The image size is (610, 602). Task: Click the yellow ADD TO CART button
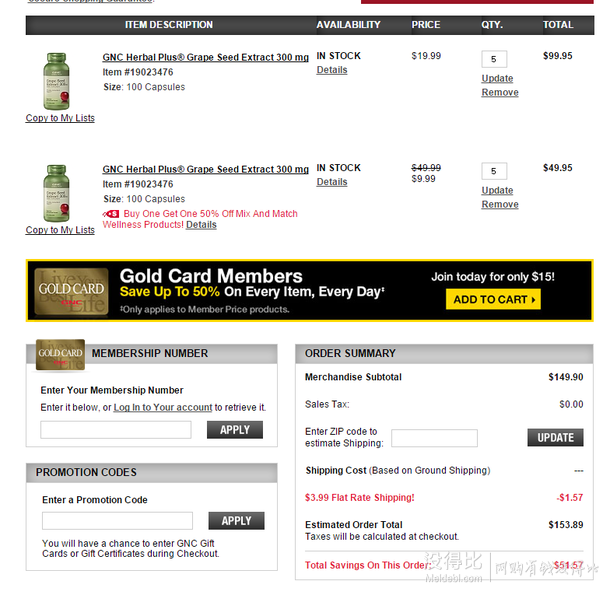point(493,299)
